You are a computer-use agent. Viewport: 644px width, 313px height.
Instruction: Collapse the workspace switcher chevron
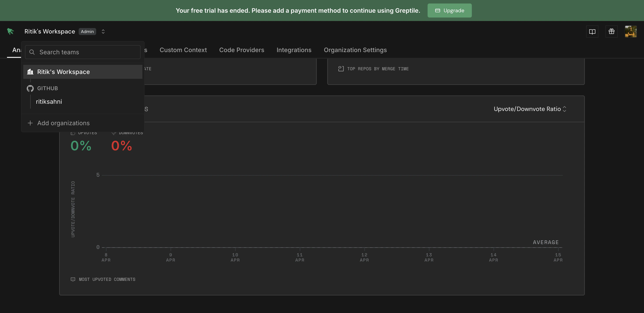[x=103, y=32]
